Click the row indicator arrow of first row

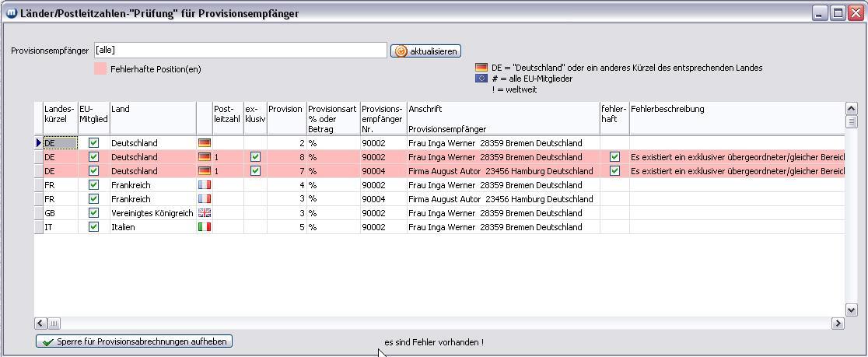38,143
